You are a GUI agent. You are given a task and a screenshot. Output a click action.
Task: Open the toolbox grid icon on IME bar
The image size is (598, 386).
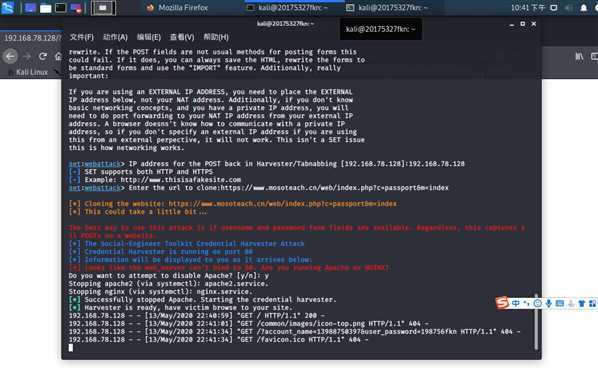point(592,303)
